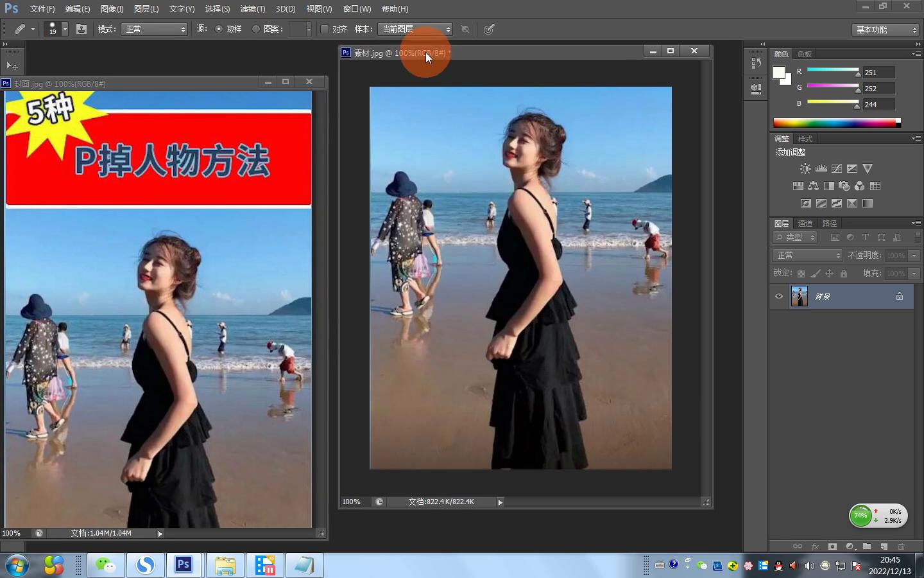The width and height of the screenshot is (924, 578).
Task: Add a Curves adjustment
Action: (837, 169)
